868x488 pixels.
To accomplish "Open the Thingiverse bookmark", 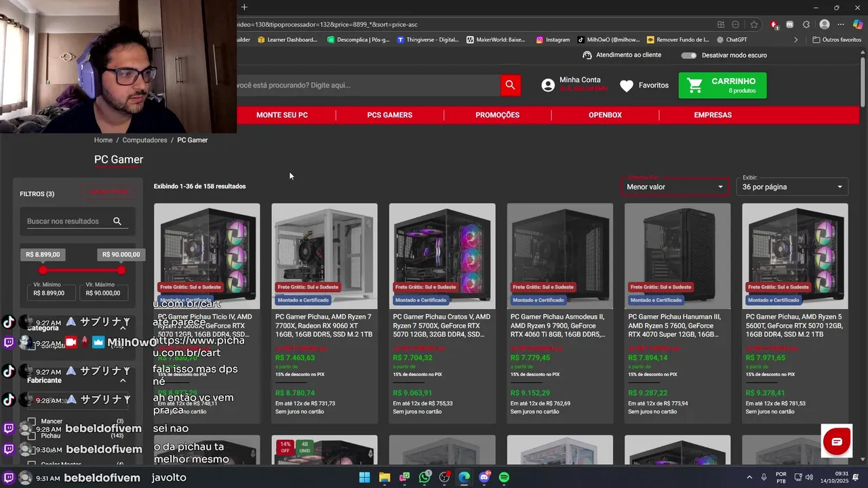I will (x=429, y=40).
